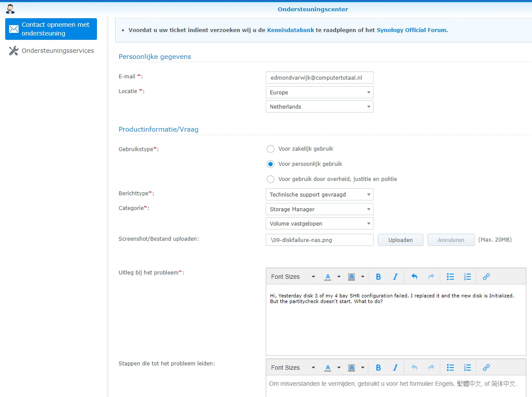This screenshot has height=397, width=532.
Task: Expand background color arrow in problem explanation editor
Action: (363, 277)
